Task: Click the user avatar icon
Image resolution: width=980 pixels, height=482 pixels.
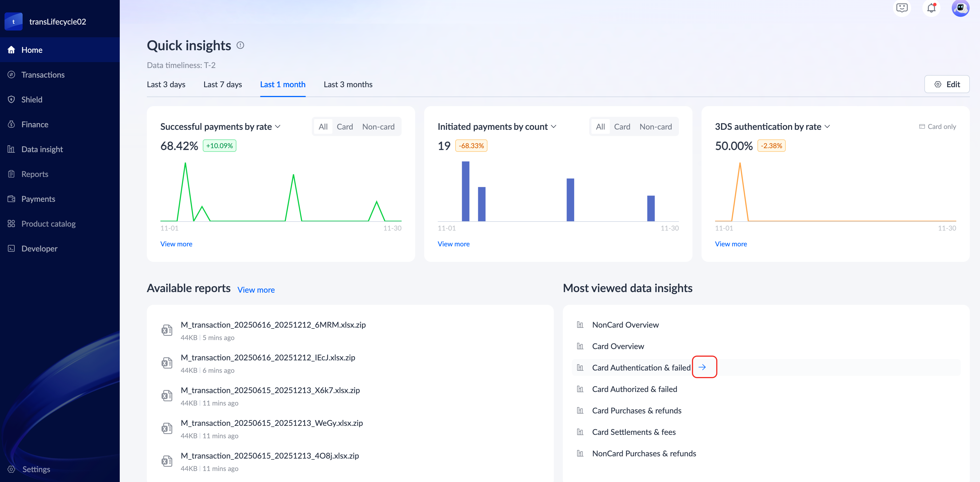Action: coord(960,8)
